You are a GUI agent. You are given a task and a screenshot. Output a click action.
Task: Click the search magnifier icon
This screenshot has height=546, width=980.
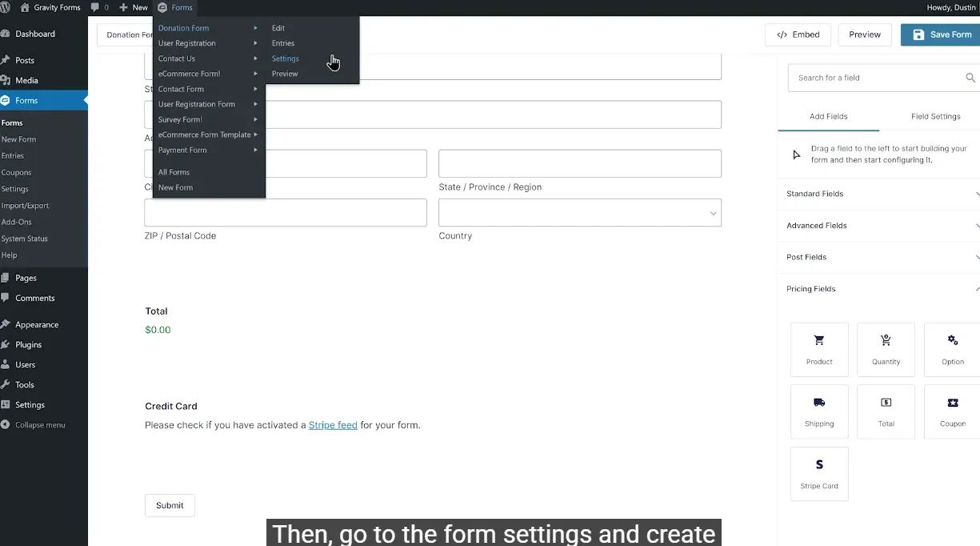point(970,78)
